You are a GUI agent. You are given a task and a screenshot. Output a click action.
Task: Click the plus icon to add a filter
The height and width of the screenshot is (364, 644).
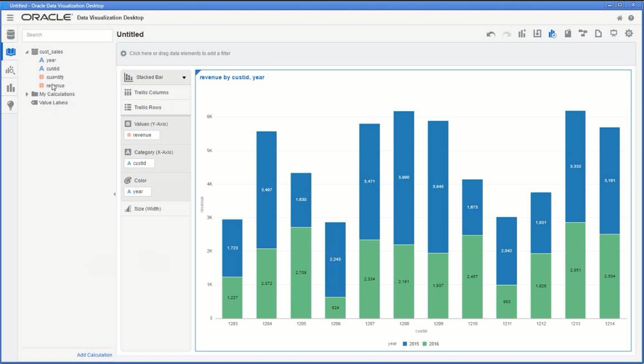click(x=123, y=54)
